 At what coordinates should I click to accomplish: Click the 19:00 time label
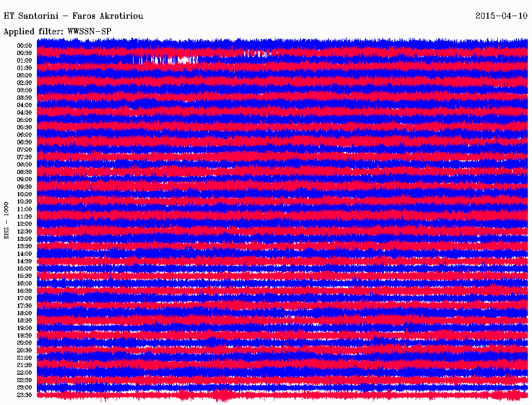coord(24,328)
